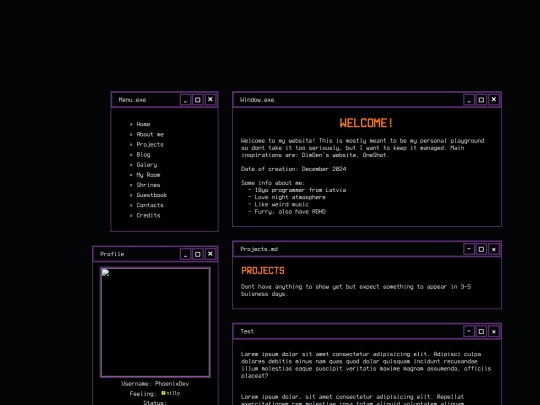
Task: Maximize the Menu.exe window
Action: click(x=198, y=100)
